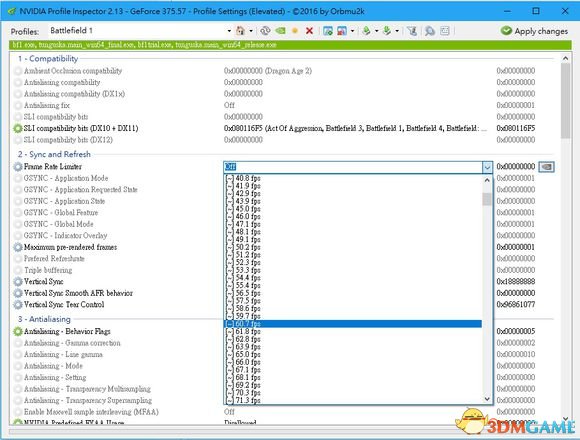Screen dimensions: 580x440
Task: Select the Triple buffering row
Action: [x=118, y=270]
